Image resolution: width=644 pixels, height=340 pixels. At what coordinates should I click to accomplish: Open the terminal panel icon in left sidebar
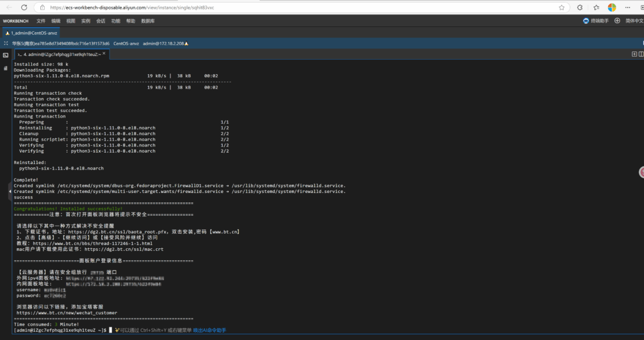6,55
